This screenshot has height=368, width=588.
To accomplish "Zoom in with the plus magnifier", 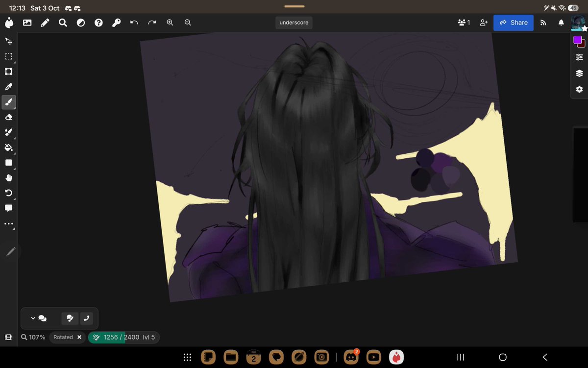I will pos(170,23).
